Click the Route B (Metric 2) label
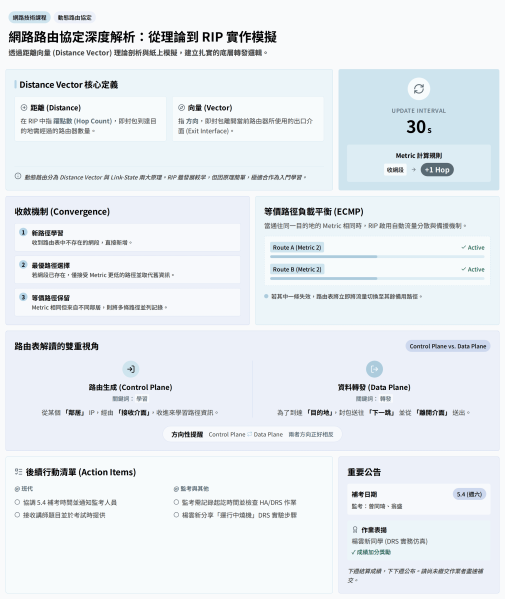The height and width of the screenshot is (599, 505). click(x=297, y=269)
